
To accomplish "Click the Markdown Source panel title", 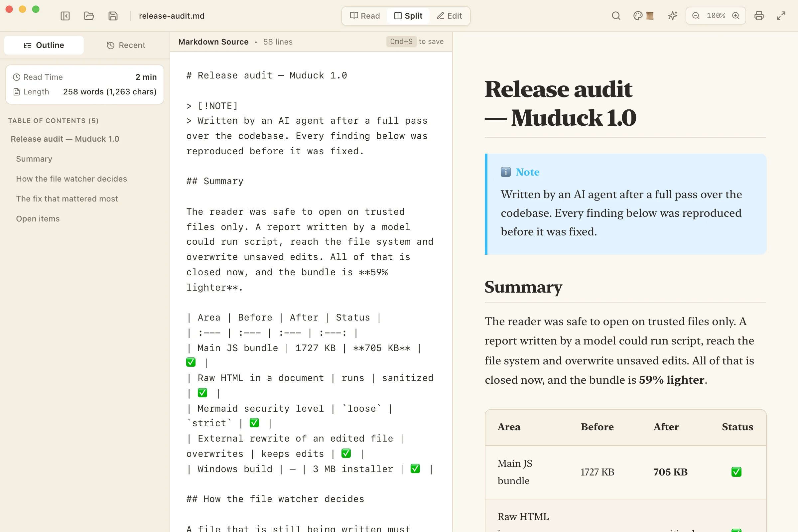I will (213, 42).
